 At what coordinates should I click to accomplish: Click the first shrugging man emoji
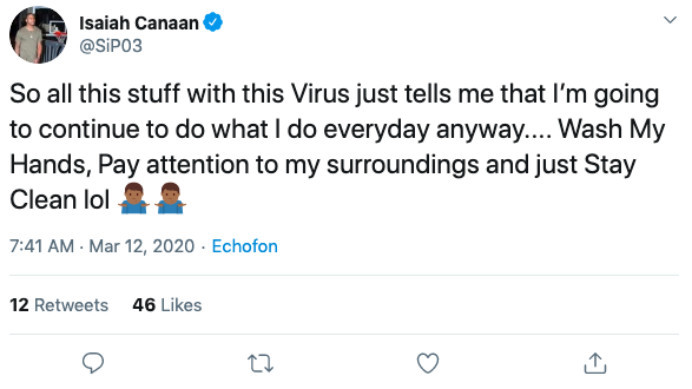[134, 198]
